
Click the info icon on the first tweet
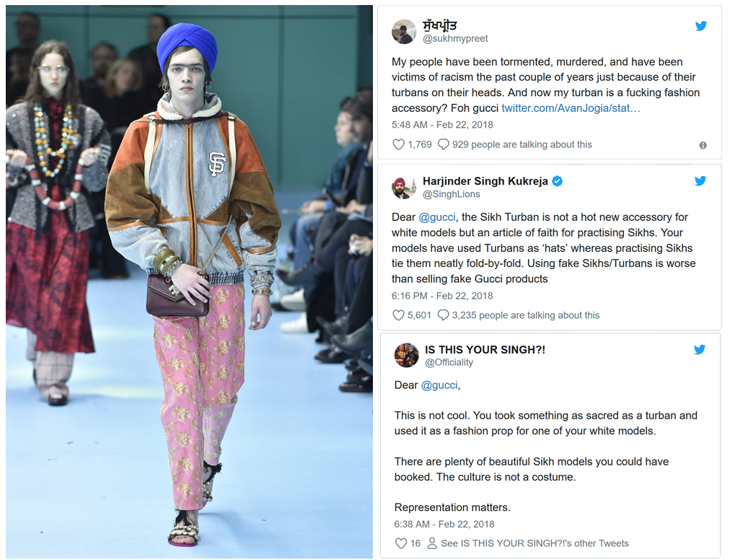(703, 145)
